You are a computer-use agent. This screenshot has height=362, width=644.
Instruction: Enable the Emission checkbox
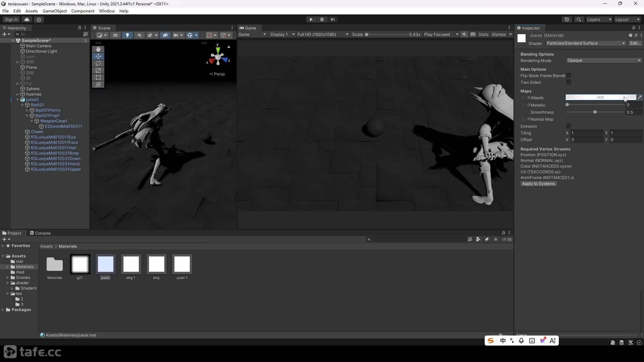pos(568,126)
